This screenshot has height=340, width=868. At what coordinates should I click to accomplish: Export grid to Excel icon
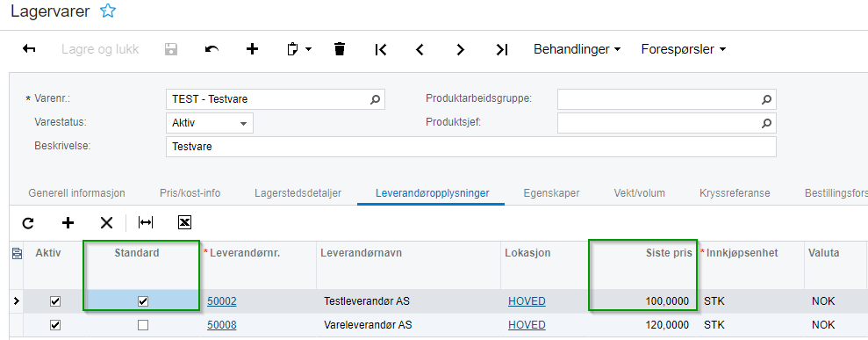[184, 222]
